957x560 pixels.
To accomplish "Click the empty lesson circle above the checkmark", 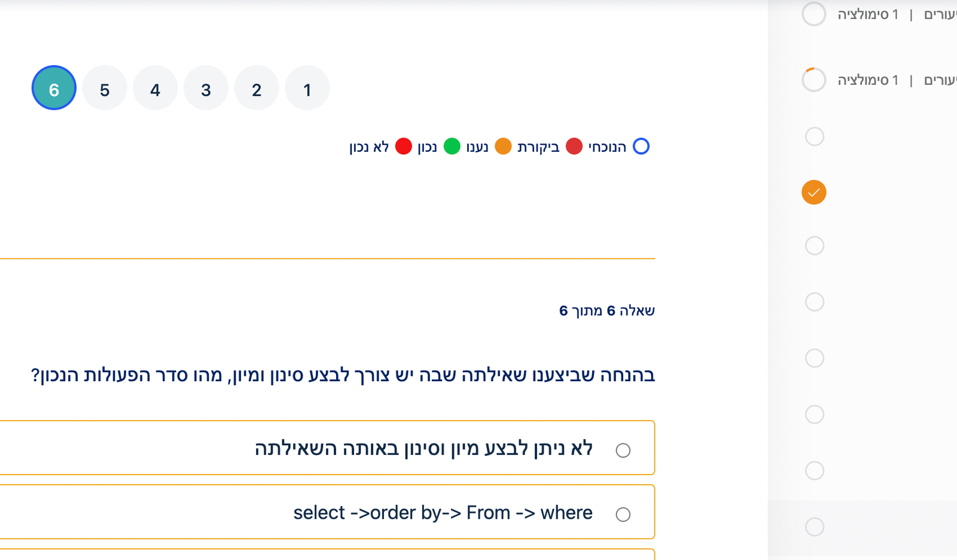I will pos(814,136).
